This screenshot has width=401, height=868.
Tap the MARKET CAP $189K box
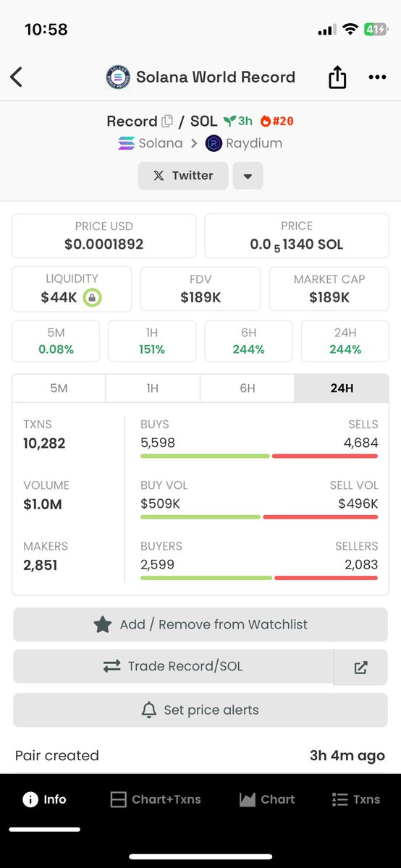point(329,289)
